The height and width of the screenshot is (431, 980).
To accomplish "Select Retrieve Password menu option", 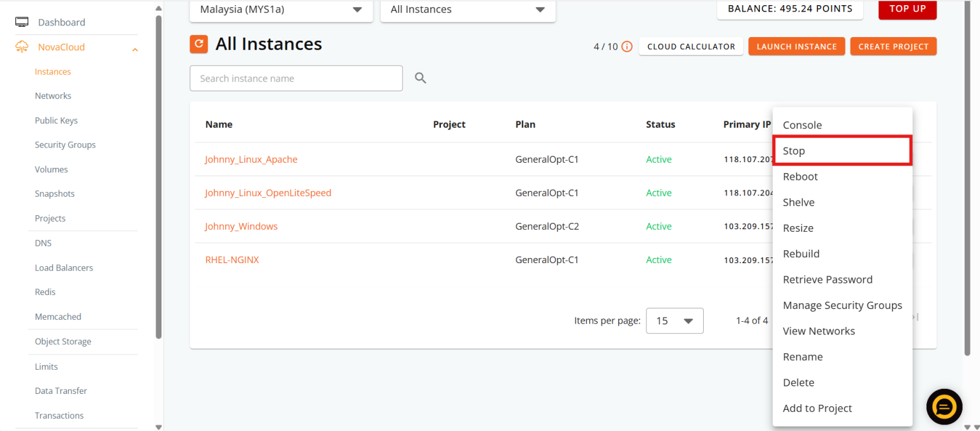I will tap(828, 280).
